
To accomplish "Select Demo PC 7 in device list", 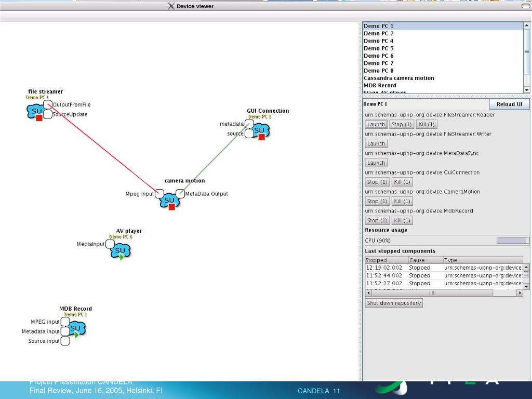I will pyautogui.click(x=443, y=63).
